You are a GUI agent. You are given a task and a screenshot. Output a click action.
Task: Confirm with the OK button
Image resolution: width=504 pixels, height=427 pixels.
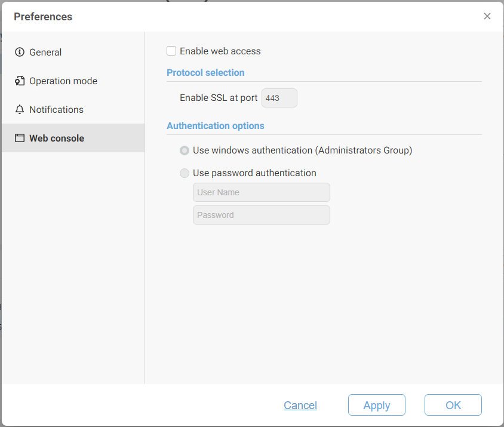pyautogui.click(x=453, y=405)
